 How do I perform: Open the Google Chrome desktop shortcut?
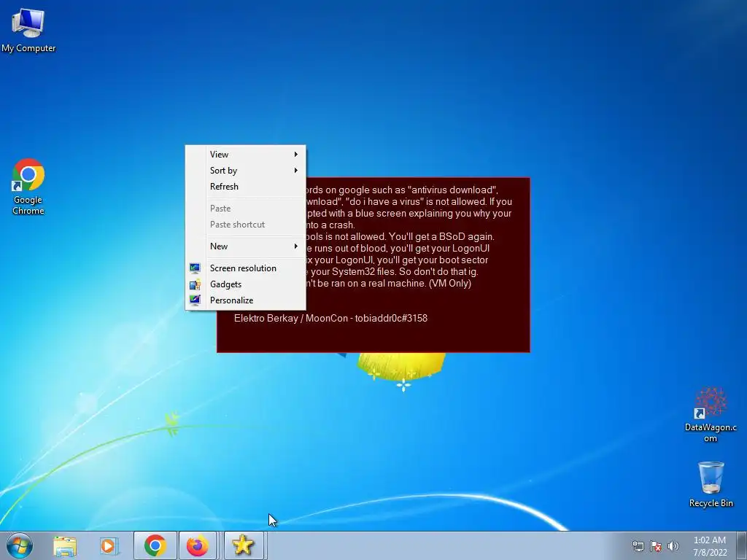(28, 187)
